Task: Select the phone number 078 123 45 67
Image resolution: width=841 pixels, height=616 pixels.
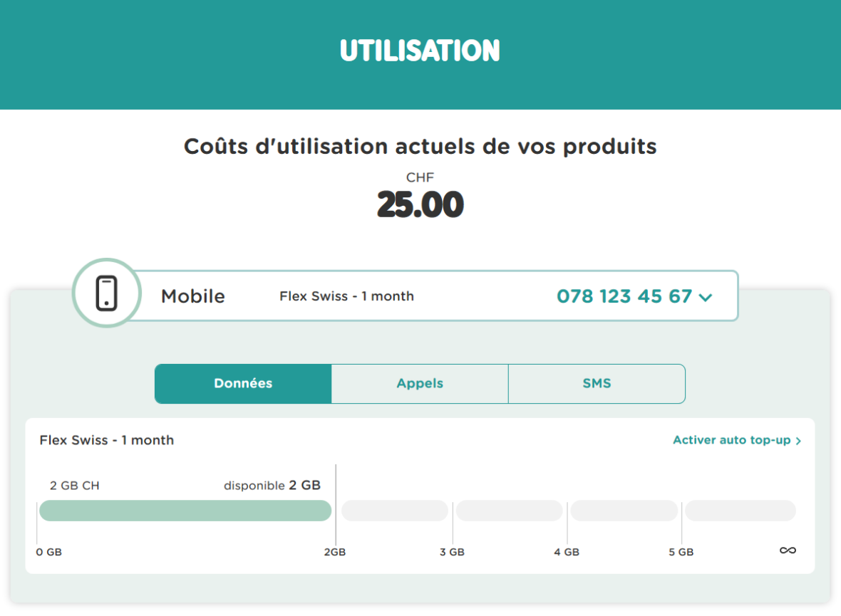Action: pos(624,296)
